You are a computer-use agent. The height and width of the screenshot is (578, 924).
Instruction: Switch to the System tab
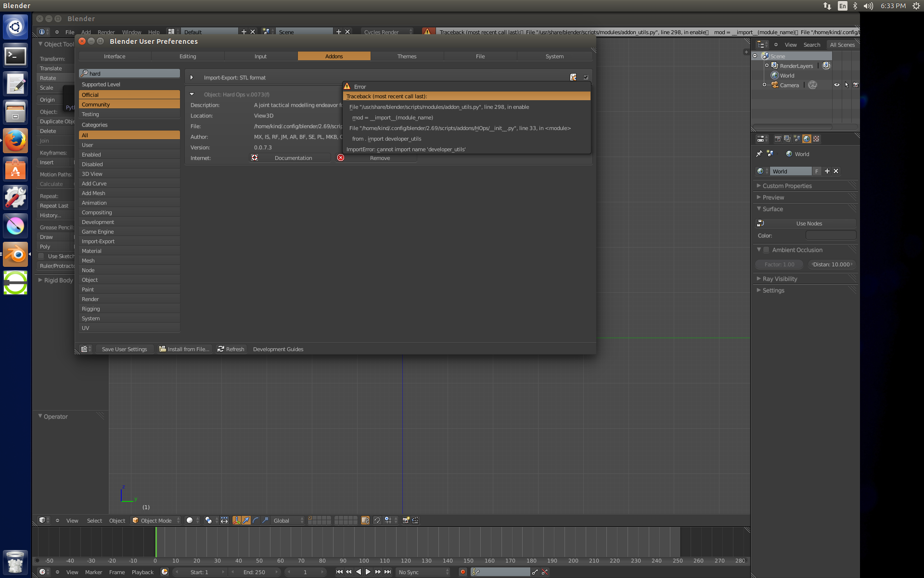click(554, 56)
